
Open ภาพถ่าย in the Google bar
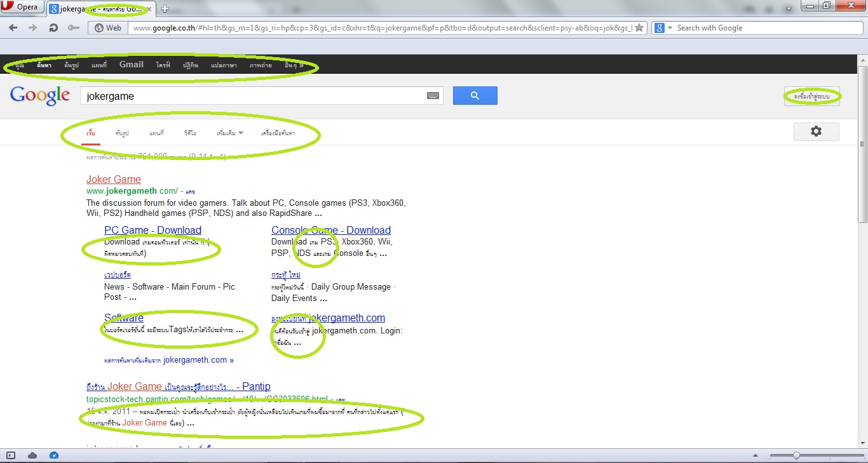(x=261, y=65)
